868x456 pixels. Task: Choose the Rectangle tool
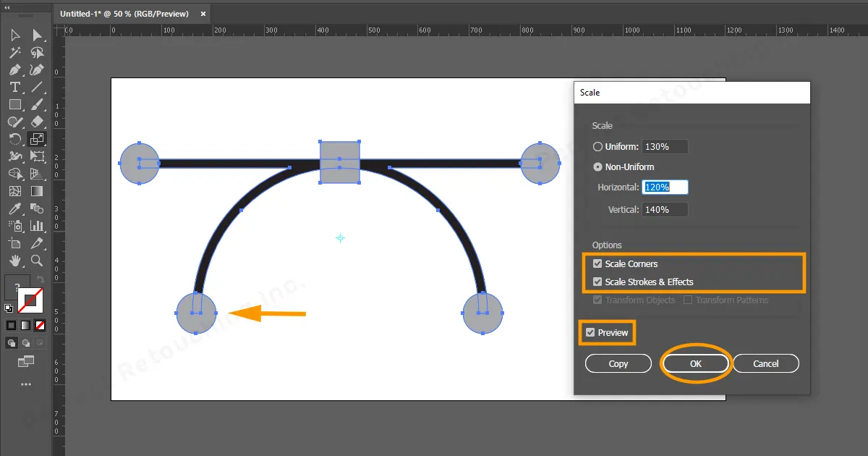[14, 105]
